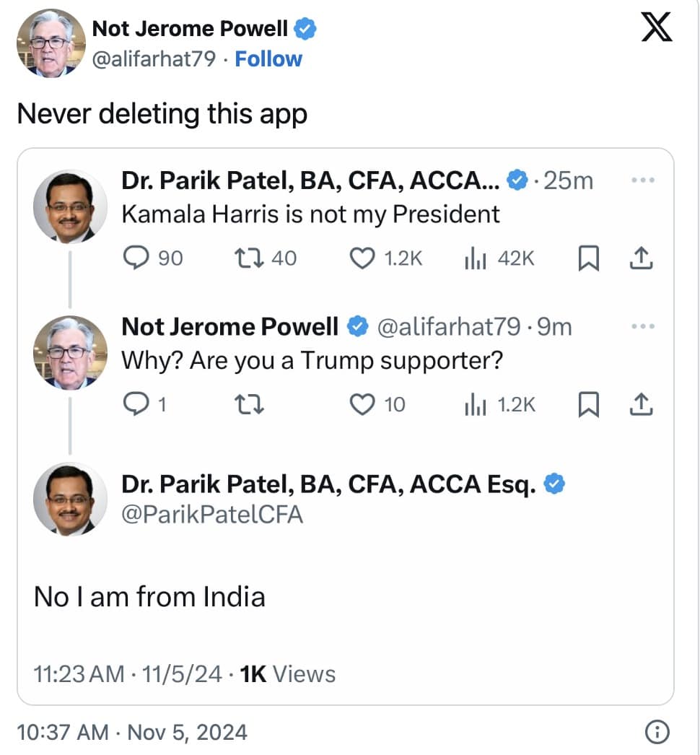Follow the @alifarhat79 account

point(268,59)
